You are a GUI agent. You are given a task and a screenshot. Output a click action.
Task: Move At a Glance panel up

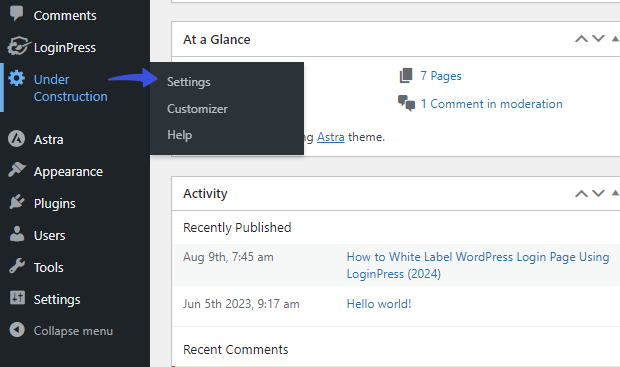(x=581, y=39)
